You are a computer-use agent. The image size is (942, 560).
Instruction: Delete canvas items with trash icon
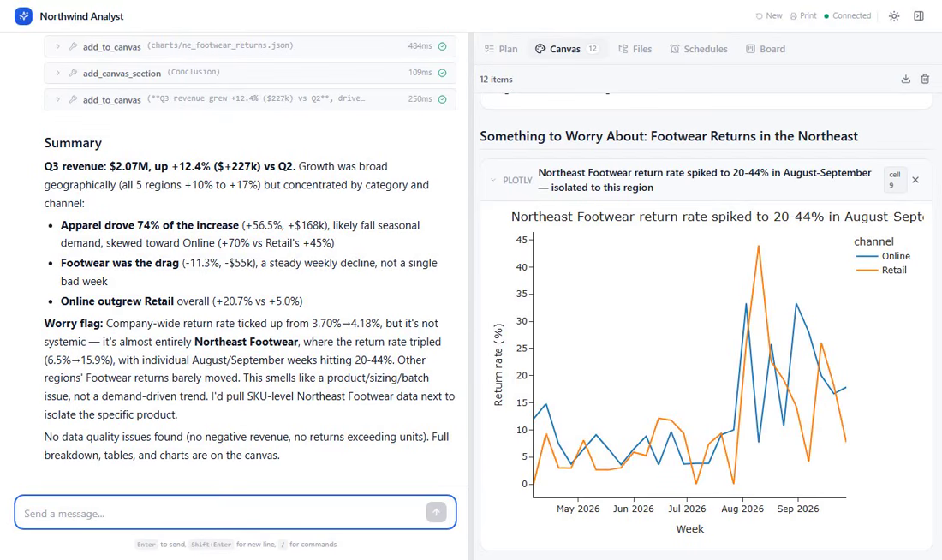[x=925, y=80]
